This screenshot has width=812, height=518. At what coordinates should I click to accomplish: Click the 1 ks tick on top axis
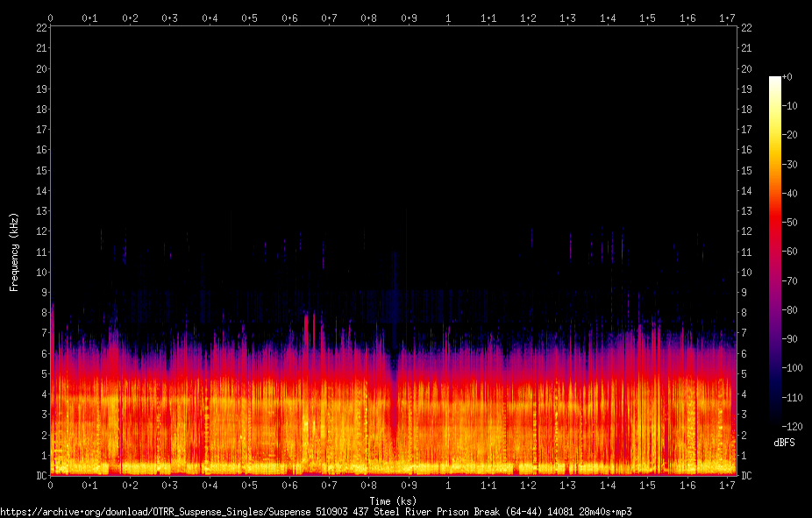pyautogui.click(x=448, y=18)
